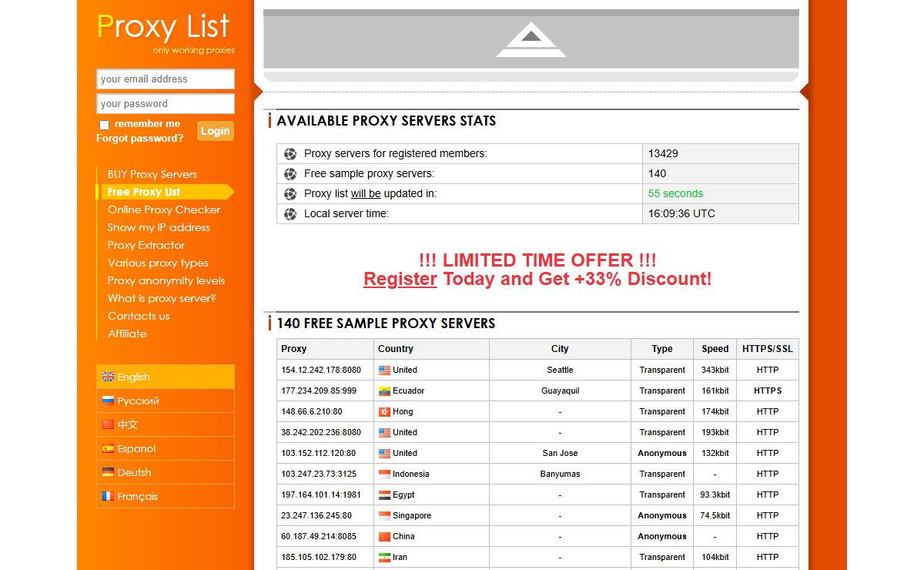The image size is (924, 570).
Task: Click the Spanish flag icon beside Espanol
Action: (108, 448)
